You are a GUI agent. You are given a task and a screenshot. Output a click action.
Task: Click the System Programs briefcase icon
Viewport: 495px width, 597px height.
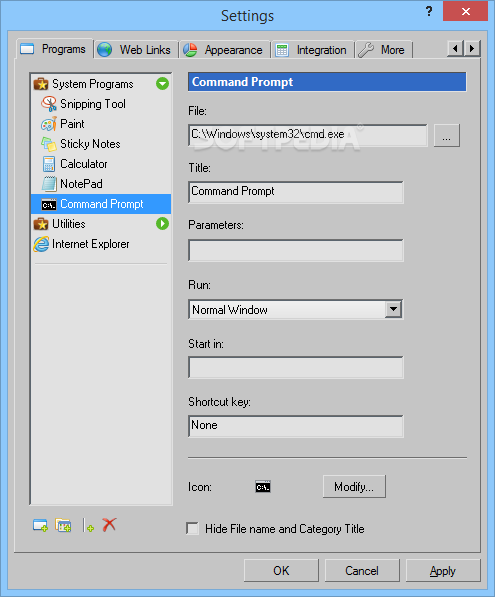41,84
